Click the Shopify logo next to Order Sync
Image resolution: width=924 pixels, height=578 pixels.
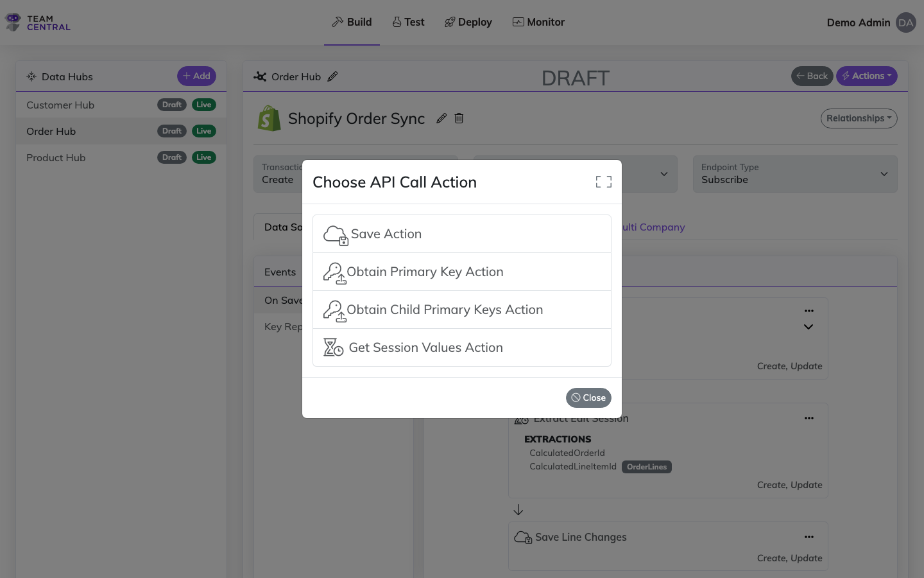point(269,118)
